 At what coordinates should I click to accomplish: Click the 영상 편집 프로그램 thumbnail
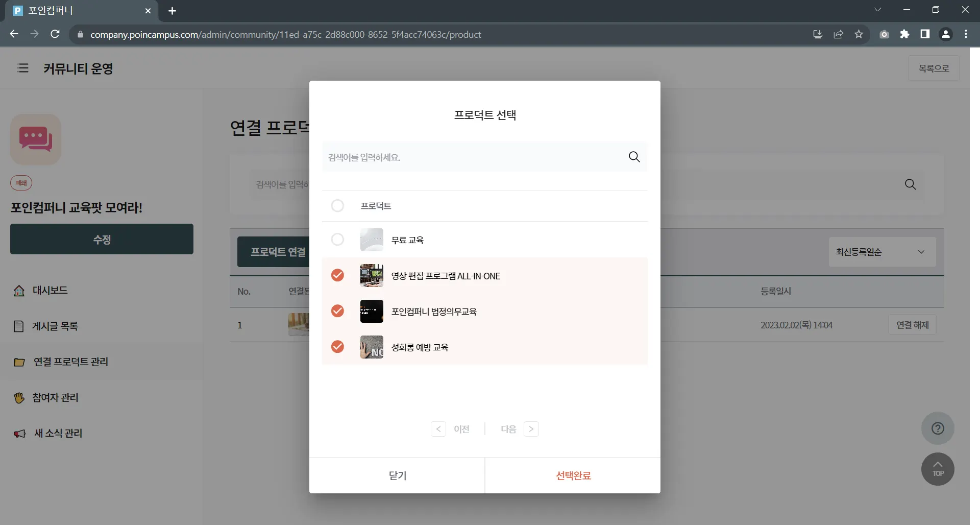[372, 275]
